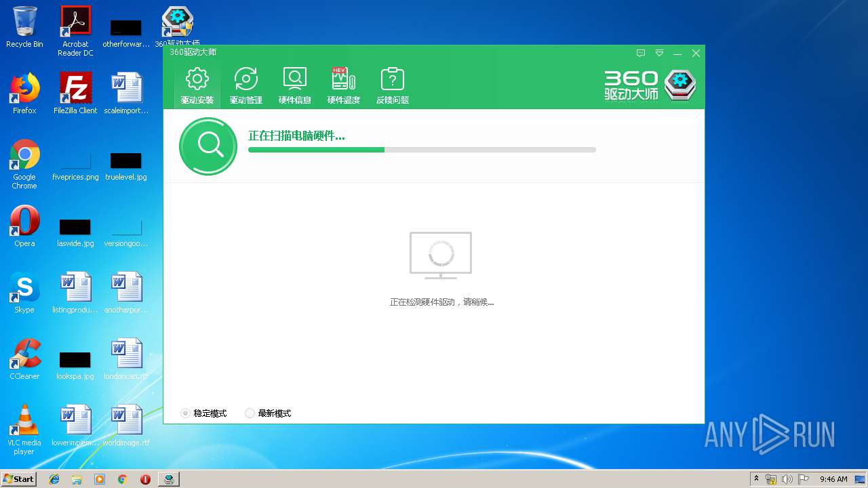The image size is (868, 488).
Task: Open the taskbar clock showing 9:46 AM
Action: pyautogui.click(x=833, y=479)
